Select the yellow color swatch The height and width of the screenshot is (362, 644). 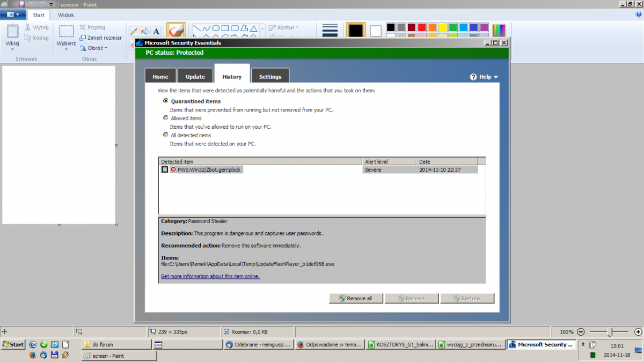443,27
